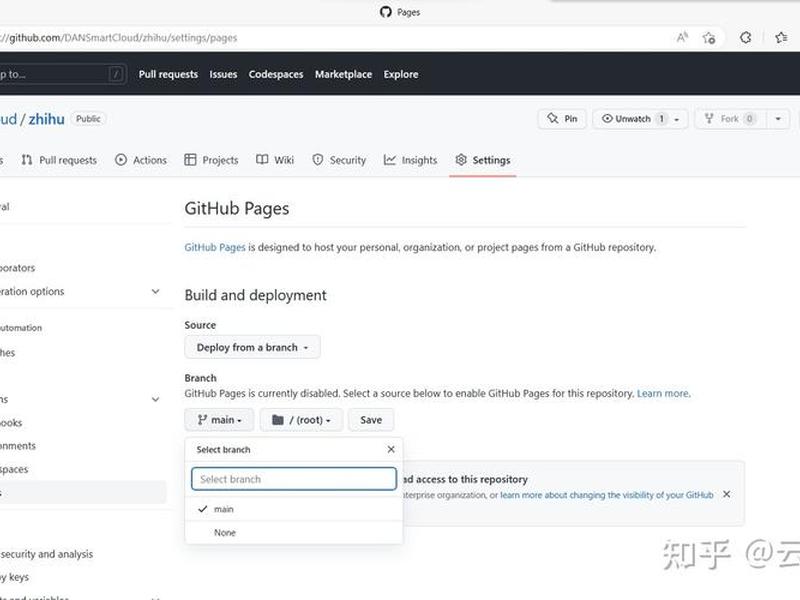Open the Deploy from a branch dropdown
The image size is (800, 600).
253,347
